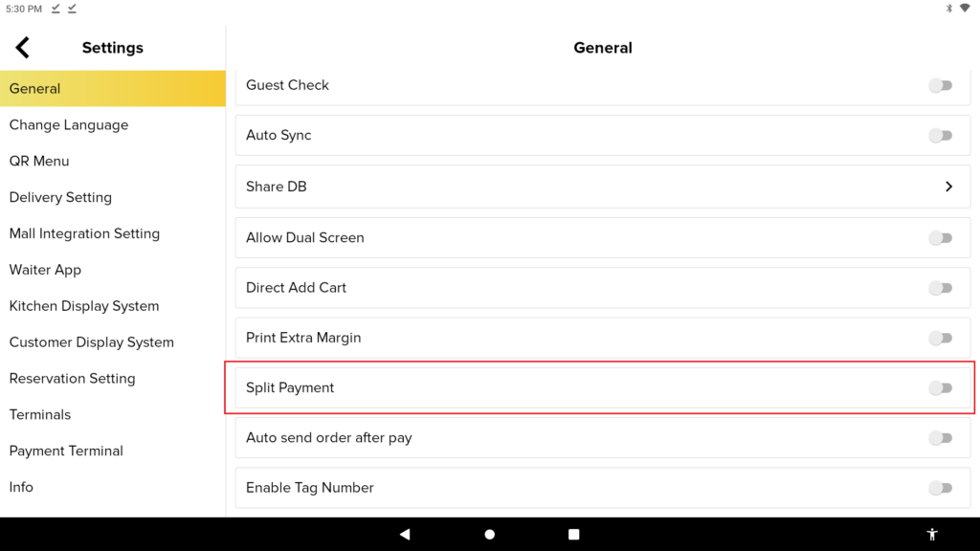
Task: Select QR Menu in the sidebar
Action: (39, 162)
